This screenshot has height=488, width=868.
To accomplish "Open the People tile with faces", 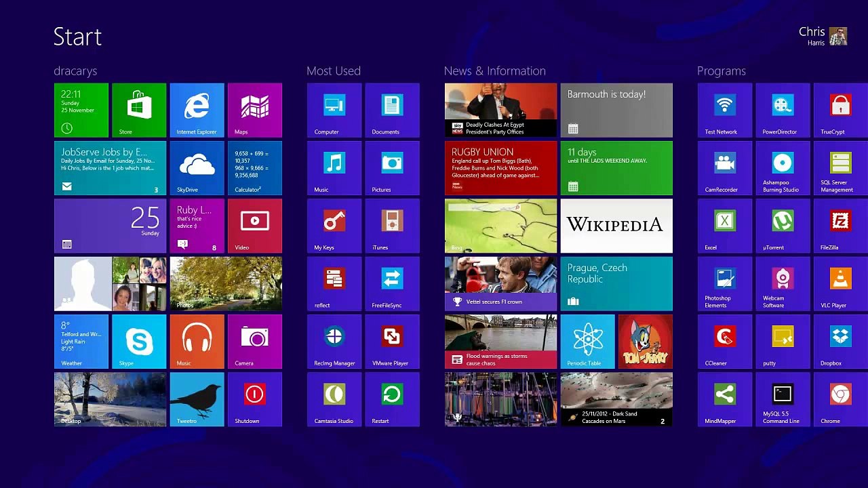I will (x=110, y=284).
